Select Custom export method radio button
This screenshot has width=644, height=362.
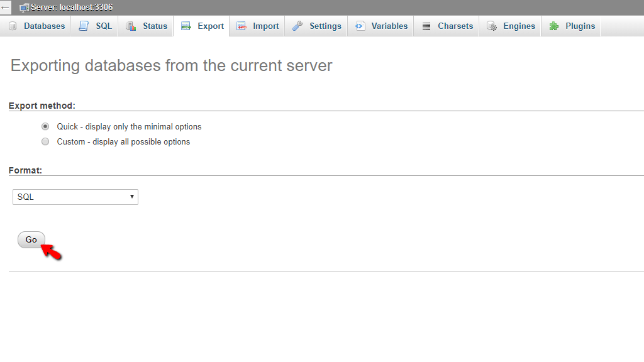[x=45, y=141]
